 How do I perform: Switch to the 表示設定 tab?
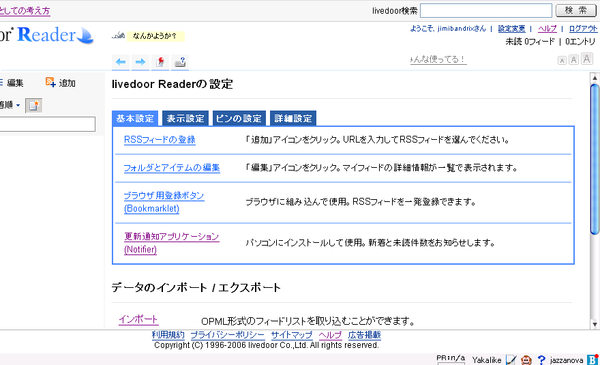tap(185, 118)
